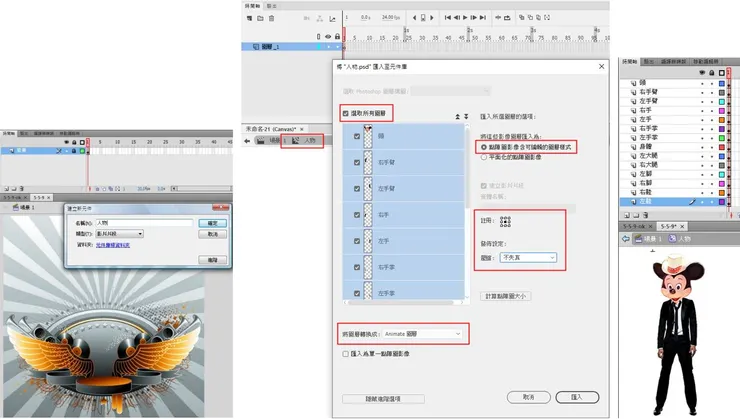Click the mouse character on the right stage
The image size is (740, 419).
coord(679,335)
